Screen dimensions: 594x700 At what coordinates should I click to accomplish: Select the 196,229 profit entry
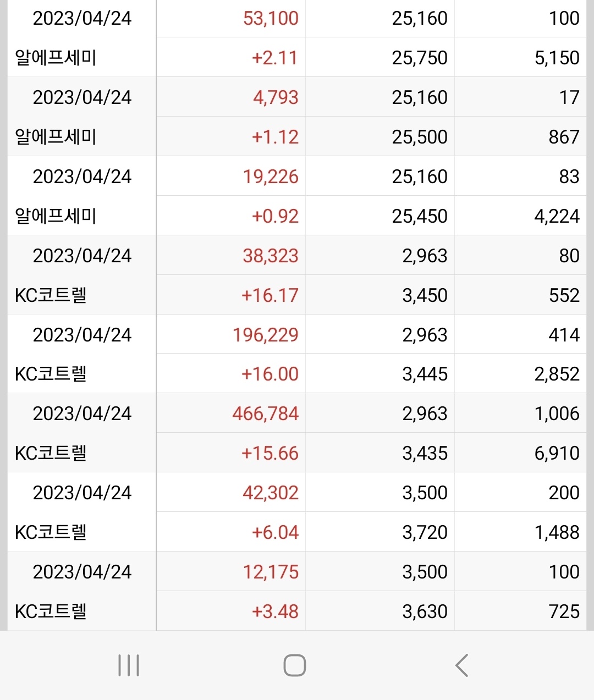[x=266, y=335]
